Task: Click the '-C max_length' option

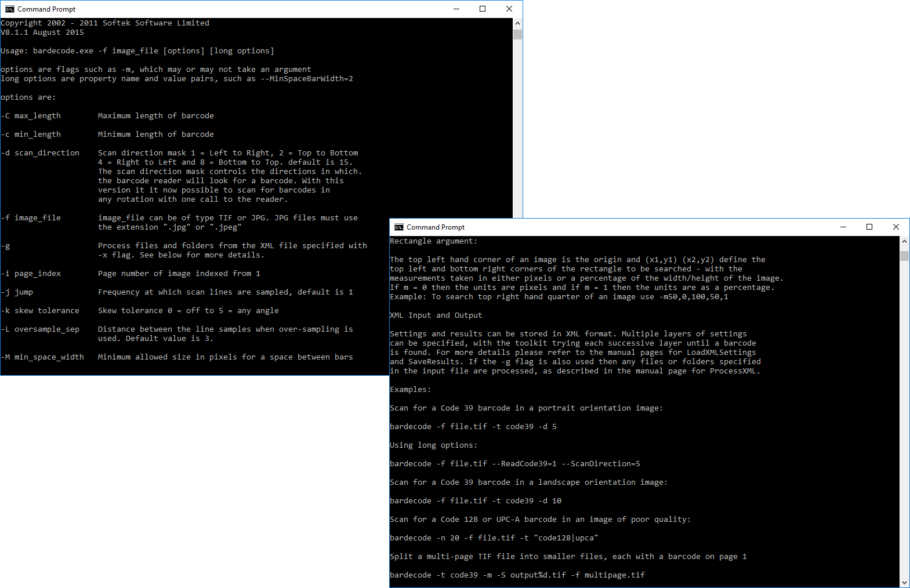Action: tap(31, 116)
